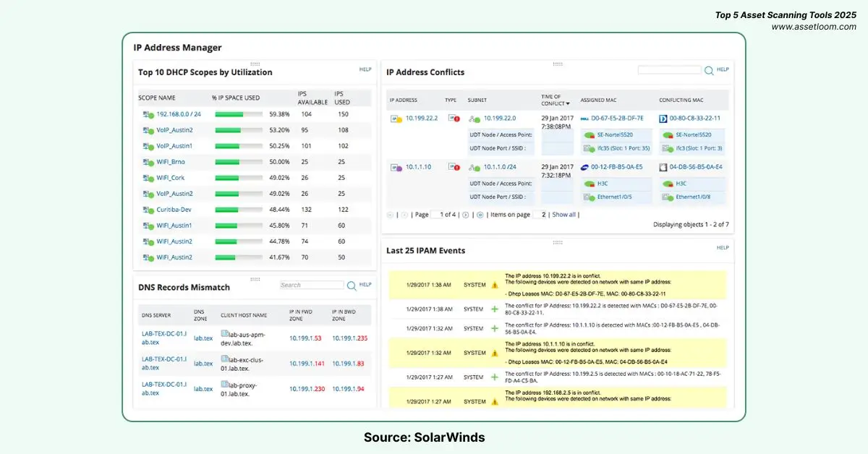Sort by Time of Conflict column arrow
Image resolution: width=868 pixels, height=454 pixels.
568,104
